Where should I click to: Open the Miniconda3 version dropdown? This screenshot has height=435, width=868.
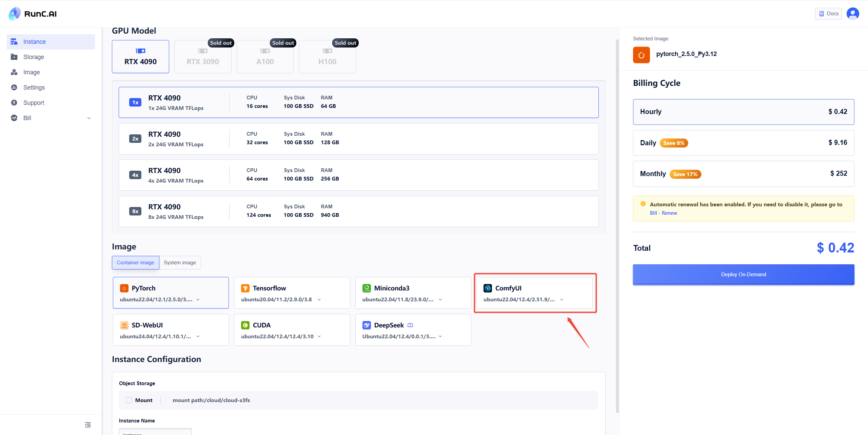click(440, 300)
